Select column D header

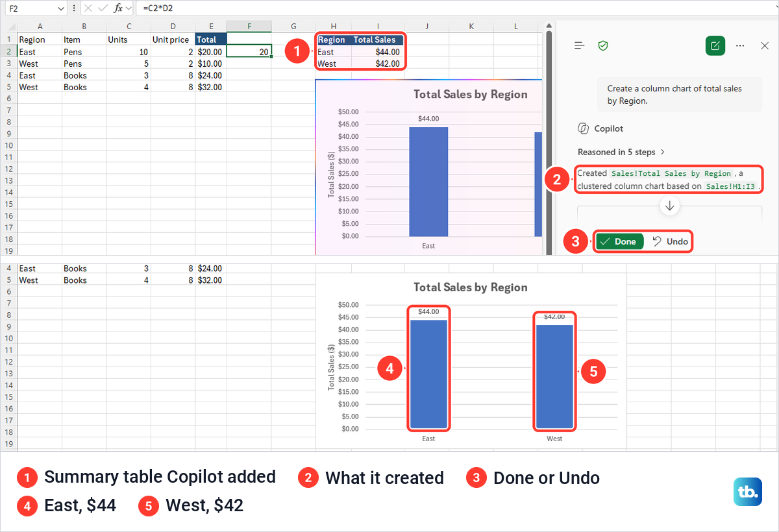click(173, 26)
